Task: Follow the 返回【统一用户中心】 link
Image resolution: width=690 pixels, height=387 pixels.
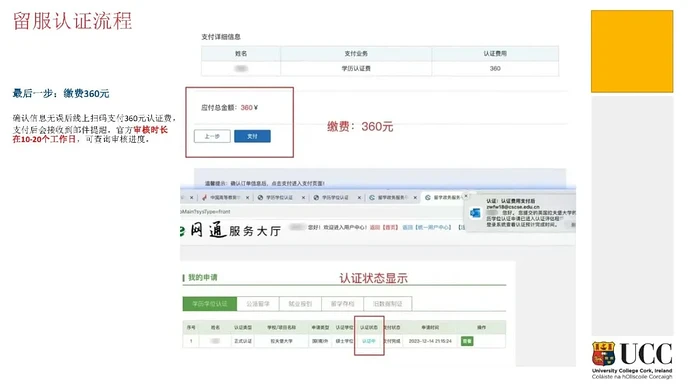Action: click(426, 228)
